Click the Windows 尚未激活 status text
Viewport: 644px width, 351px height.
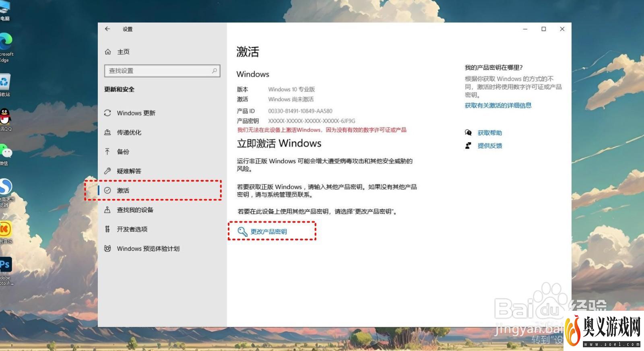pos(291,99)
